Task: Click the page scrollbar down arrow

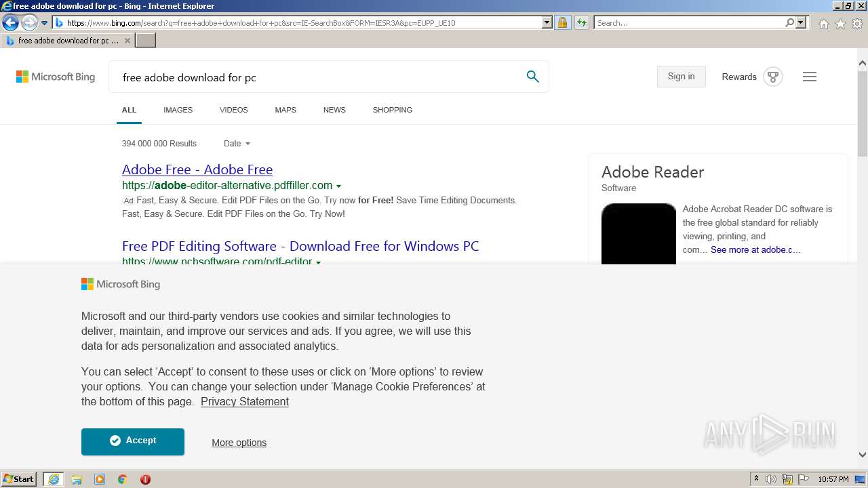Action: (x=863, y=455)
